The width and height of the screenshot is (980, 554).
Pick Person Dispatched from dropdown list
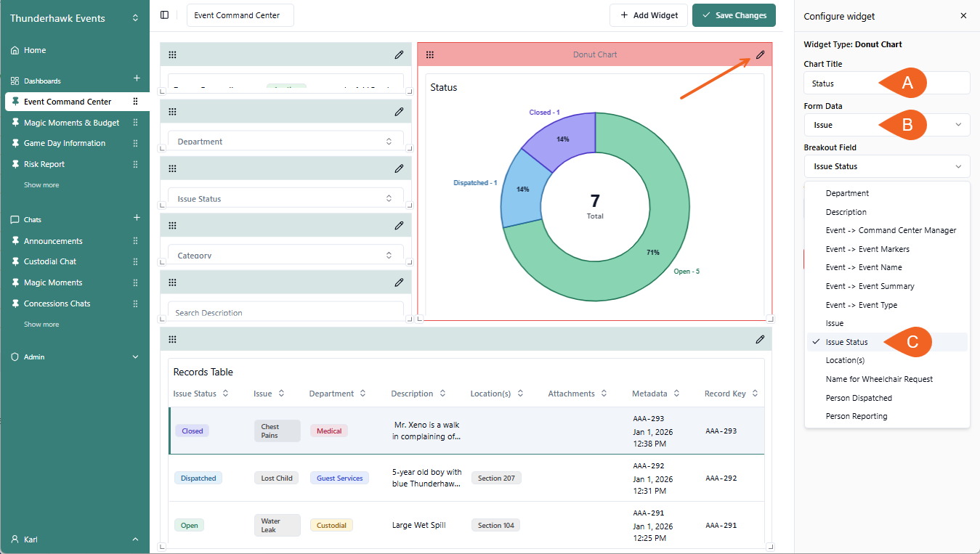pyautogui.click(x=858, y=398)
